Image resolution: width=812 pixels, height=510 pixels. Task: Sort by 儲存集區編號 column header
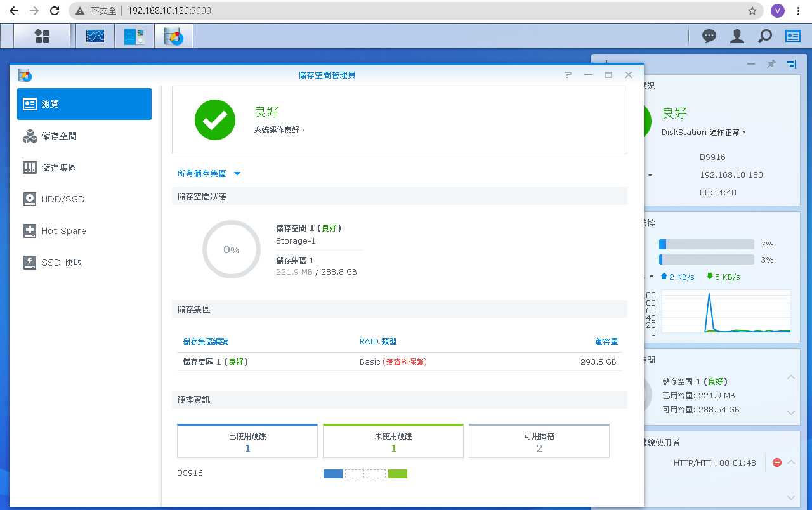click(x=206, y=342)
